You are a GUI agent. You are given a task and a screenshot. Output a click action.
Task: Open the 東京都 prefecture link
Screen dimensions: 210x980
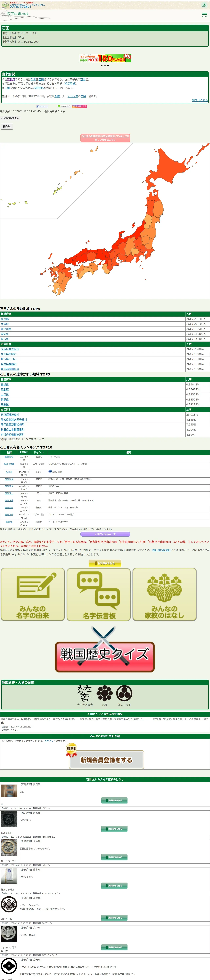[x=5, y=319]
